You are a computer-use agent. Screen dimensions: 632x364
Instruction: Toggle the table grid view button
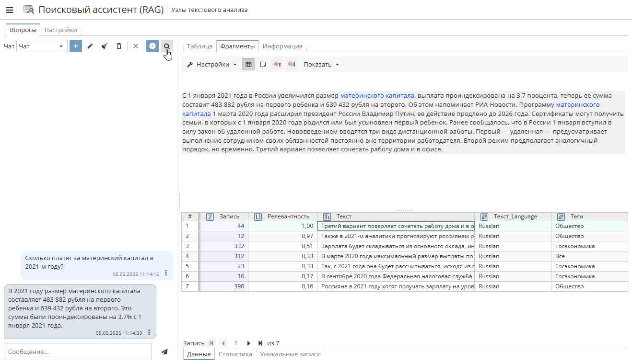point(248,64)
